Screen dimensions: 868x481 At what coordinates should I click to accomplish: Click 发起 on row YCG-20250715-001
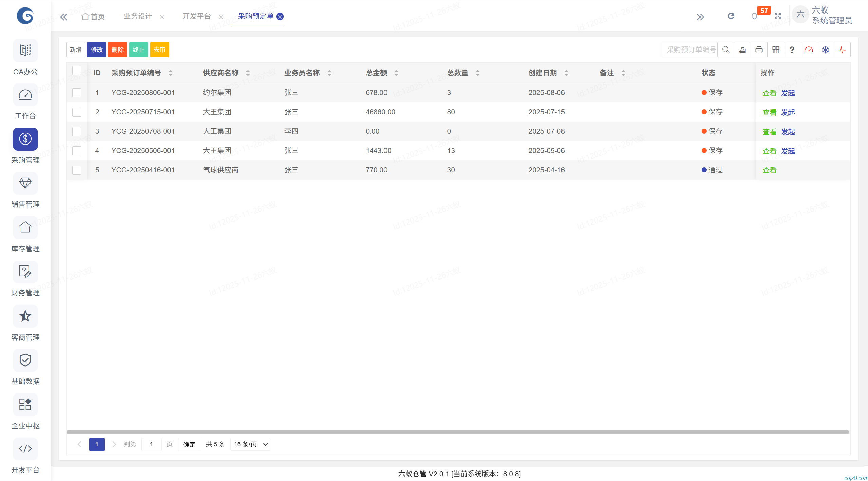pyautogui.click(x=788, y=112)
